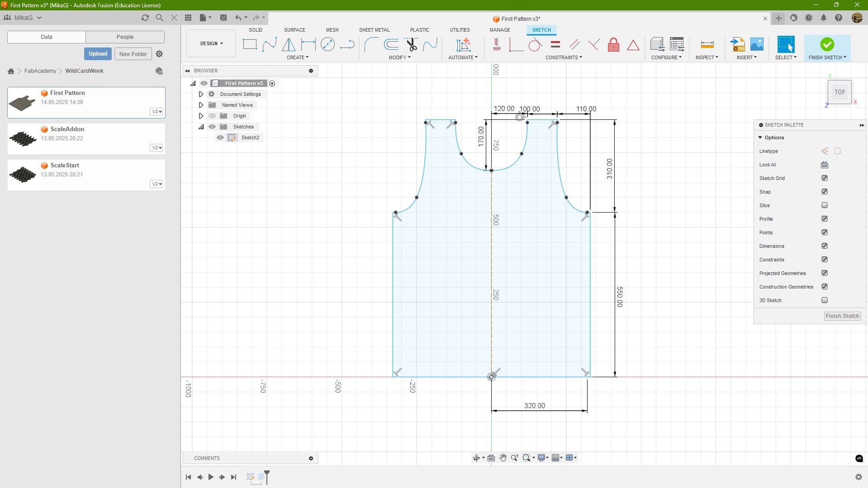This screenshot has width=868, height=488.
Task: Select the Fillet tool in Modify
Action: [371, 44]
